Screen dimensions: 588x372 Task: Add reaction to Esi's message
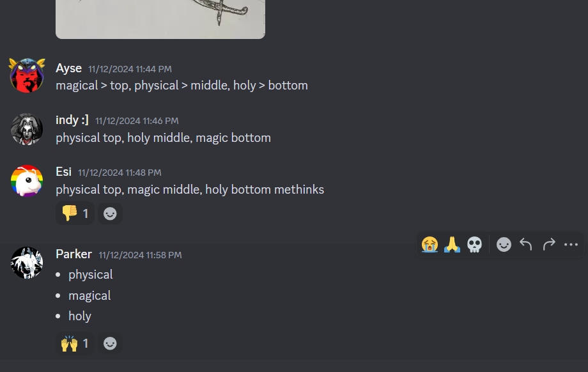click(110, 213)
